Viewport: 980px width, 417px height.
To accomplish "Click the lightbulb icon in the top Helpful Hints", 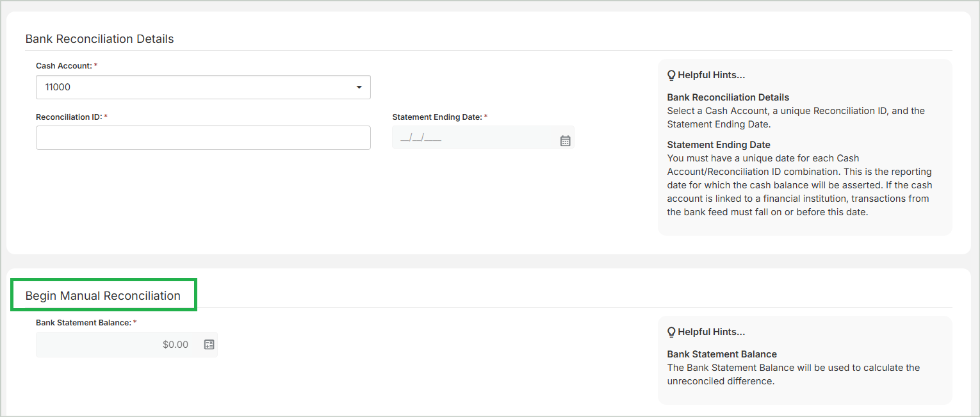I will pyautogui.click(x=671, y=76).
